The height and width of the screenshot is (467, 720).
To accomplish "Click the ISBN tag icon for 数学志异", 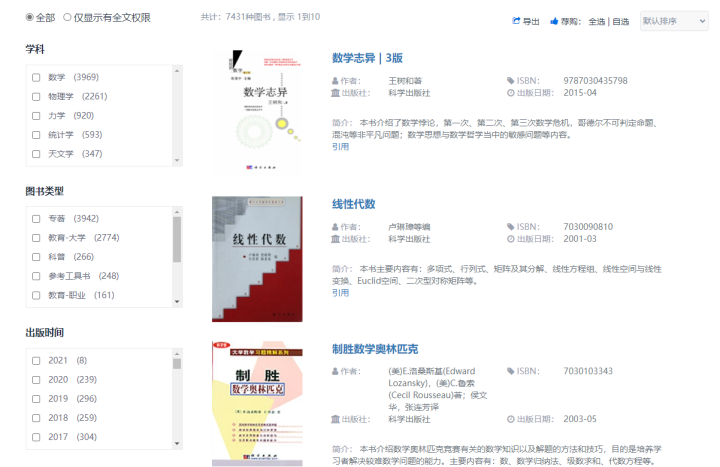I will (510, 81).
